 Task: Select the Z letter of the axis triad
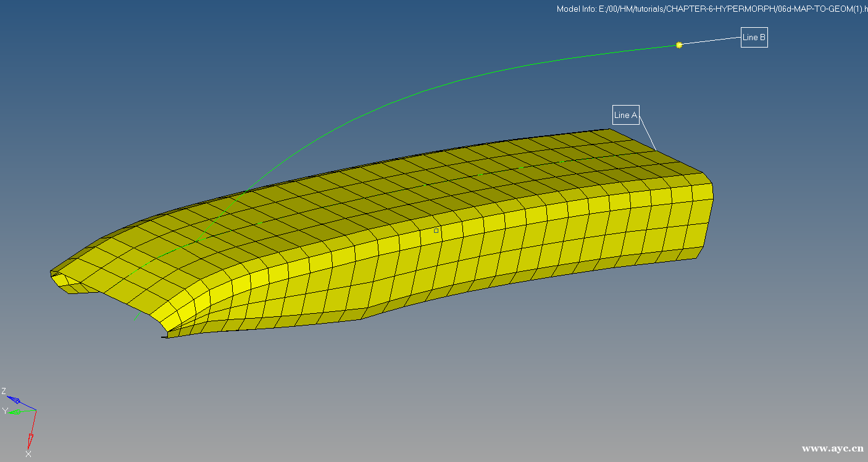[x=4, y=391]
